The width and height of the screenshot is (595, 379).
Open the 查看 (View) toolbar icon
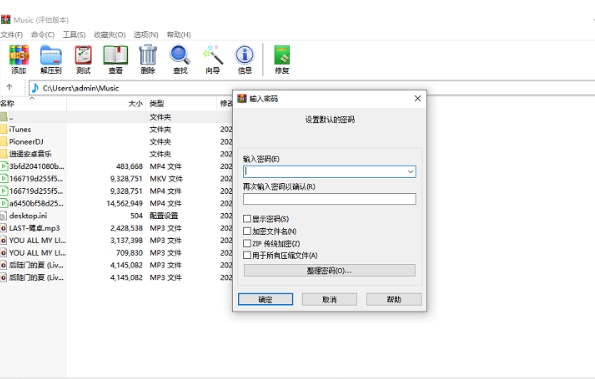[x=115, y=55]
